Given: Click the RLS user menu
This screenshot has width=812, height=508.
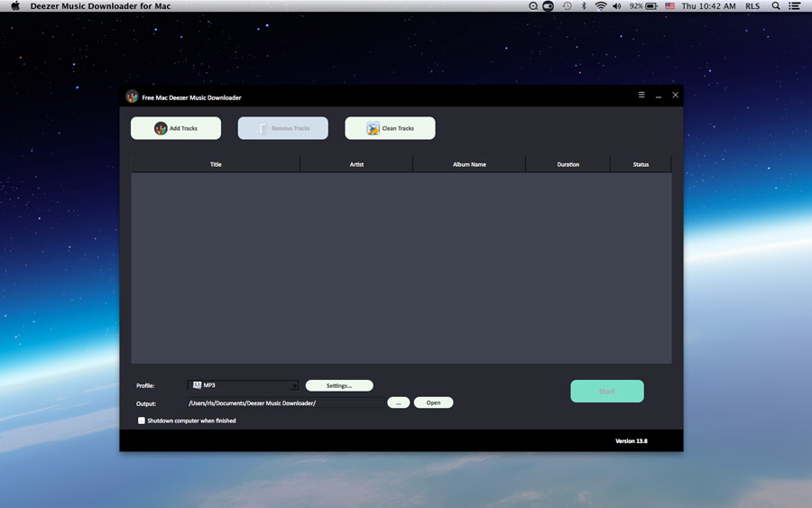Looking at the screenshot, I should (752, 6).
